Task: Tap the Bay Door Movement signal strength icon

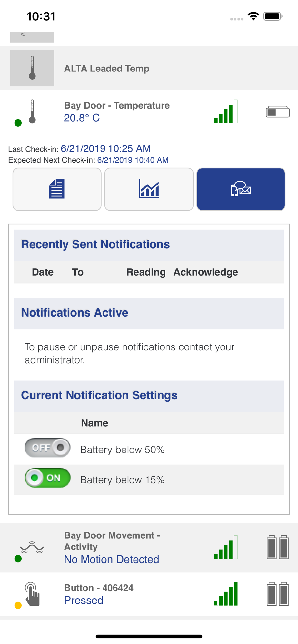Action: click(226, 547)
